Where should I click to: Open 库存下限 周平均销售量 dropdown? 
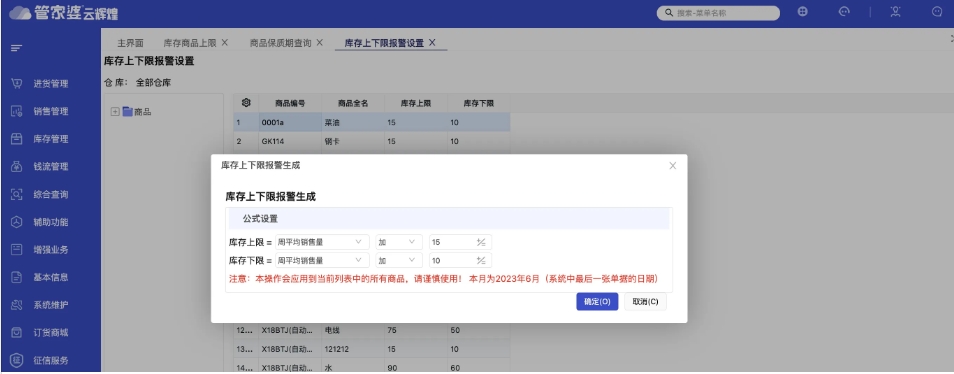click(322, 260)
